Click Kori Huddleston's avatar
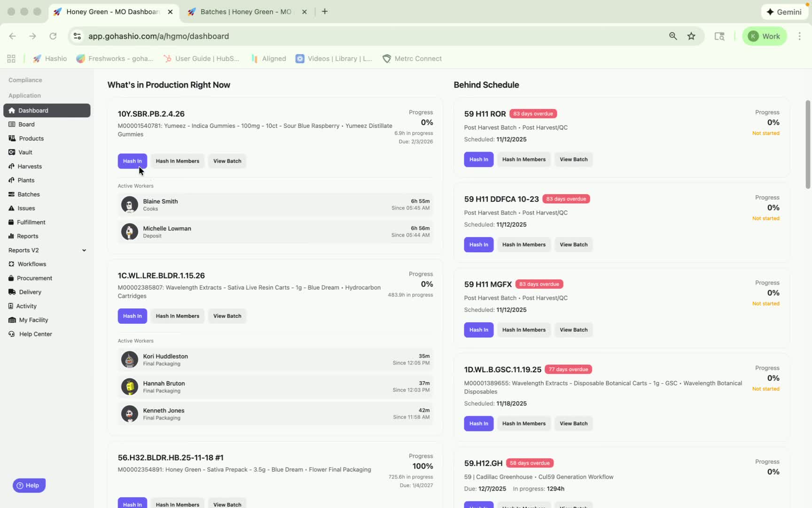This screenshot has height=508, width=812. [x=130, y=360]
